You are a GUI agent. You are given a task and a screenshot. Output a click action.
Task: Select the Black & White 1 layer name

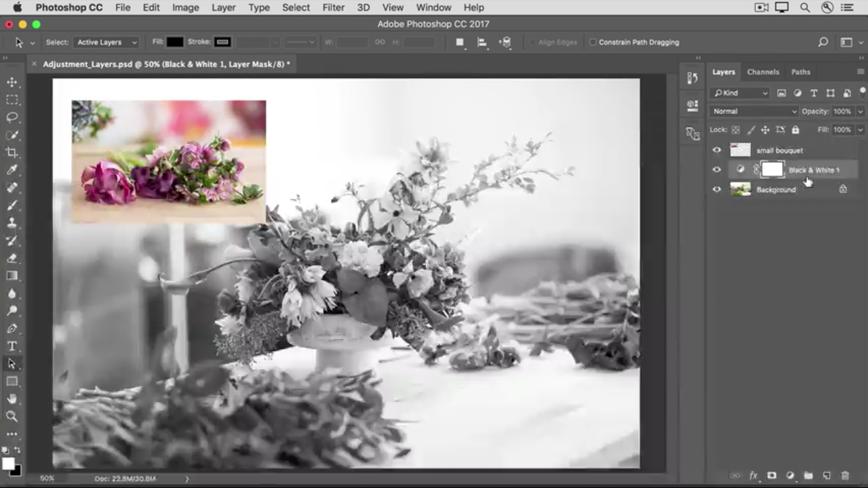point(814,170)
